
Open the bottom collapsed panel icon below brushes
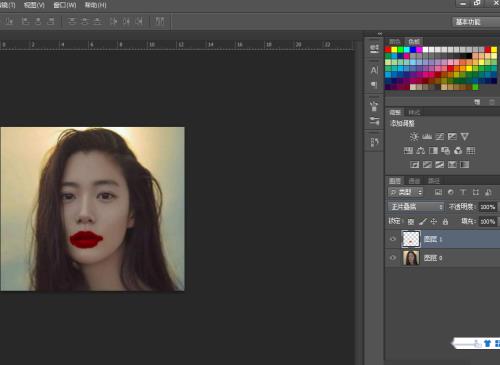coord(374,143)
